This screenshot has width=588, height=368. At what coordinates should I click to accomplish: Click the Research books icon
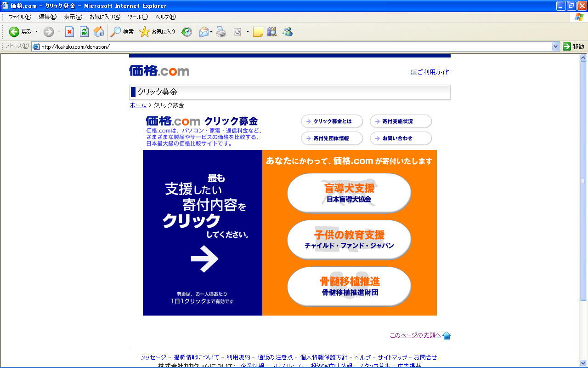(272, 32)
